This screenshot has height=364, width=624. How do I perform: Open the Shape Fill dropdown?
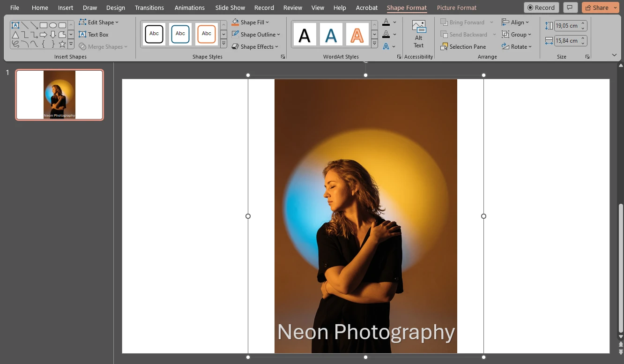251,22
